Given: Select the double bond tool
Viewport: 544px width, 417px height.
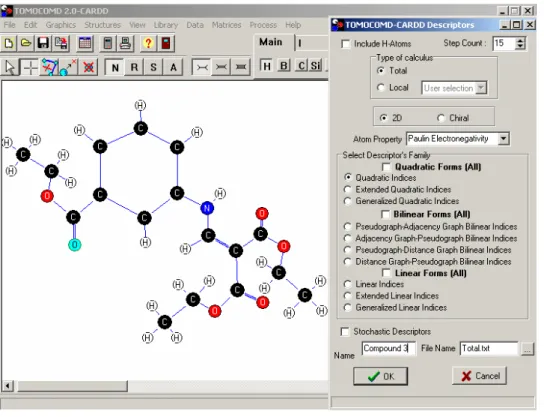Looking at the screenshot, I should [x=221, y=67].
